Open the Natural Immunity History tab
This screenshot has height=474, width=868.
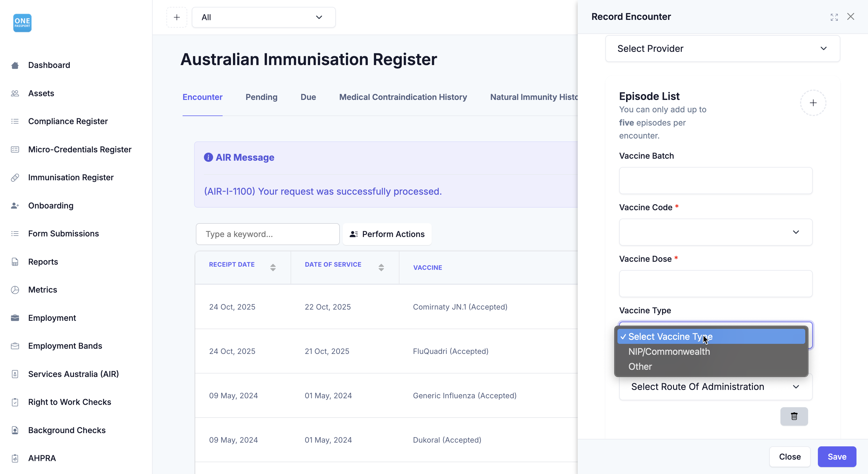534,97
